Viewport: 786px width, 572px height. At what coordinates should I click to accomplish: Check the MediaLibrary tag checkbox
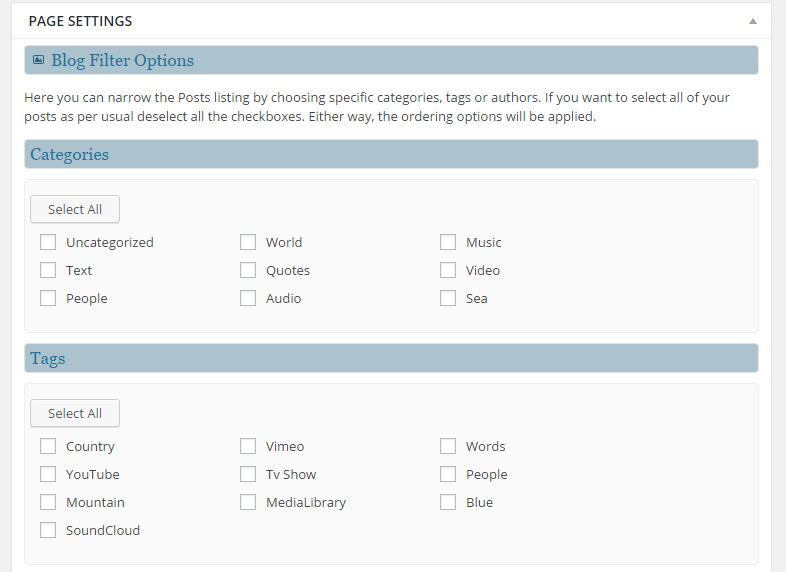[248, 502]
